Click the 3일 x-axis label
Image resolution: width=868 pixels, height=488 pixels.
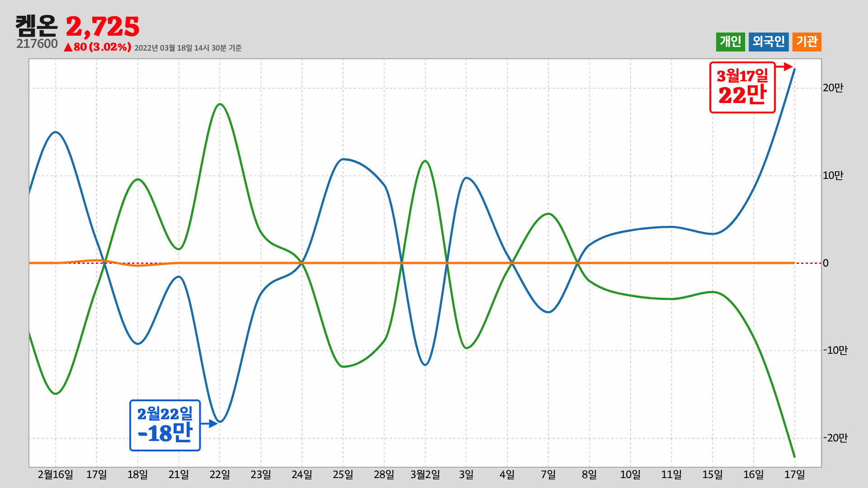point(466,474)
